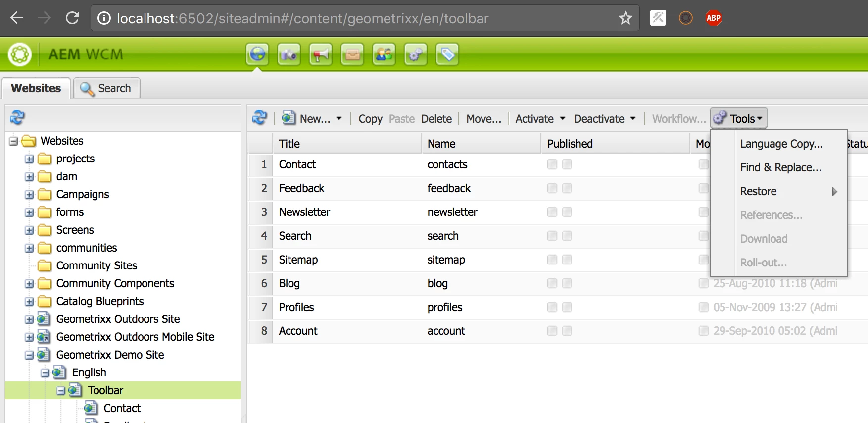Click first published indicator in Account row
The width and height of the screenshot is (868, 423).
point(552,331)
